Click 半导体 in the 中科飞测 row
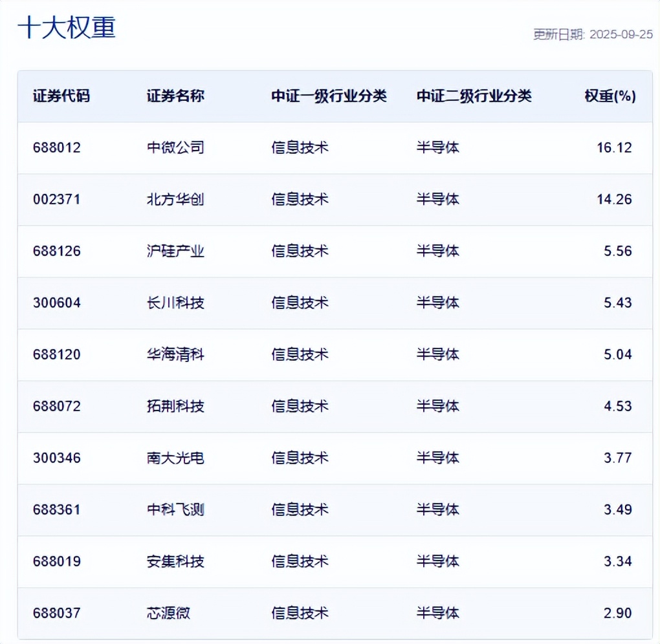The height and width of the screenshot is (644, 660). [x=438, y=510]
